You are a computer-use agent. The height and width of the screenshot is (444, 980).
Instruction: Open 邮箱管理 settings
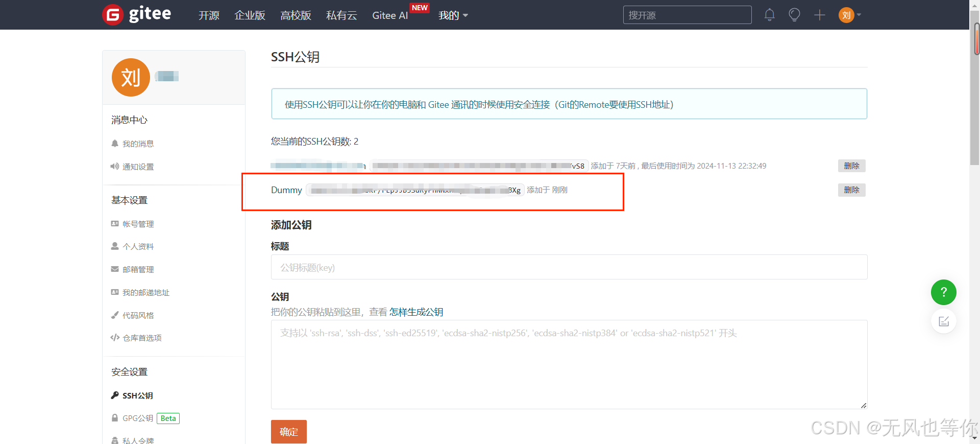138,269
